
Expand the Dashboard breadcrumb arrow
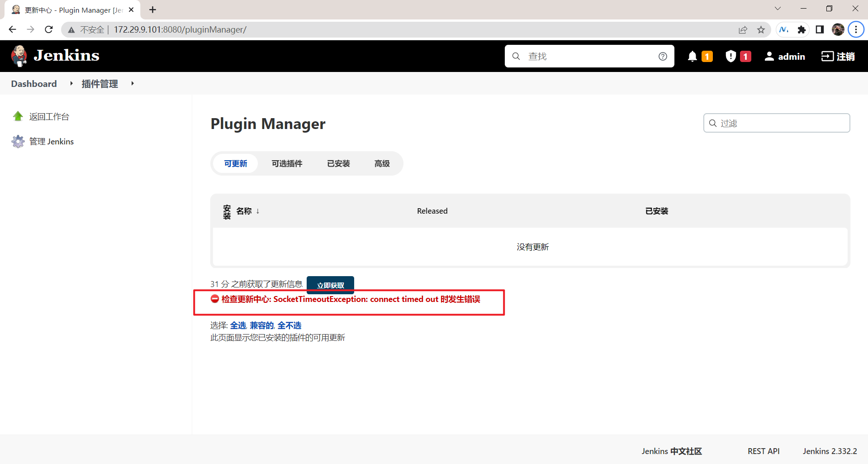click(71, 83)
